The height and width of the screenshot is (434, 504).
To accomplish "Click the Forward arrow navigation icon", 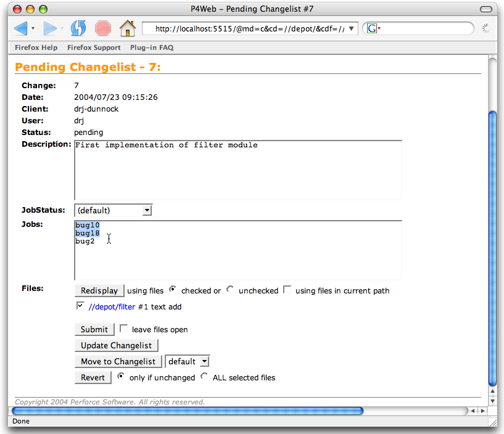I will coord(49,28).
